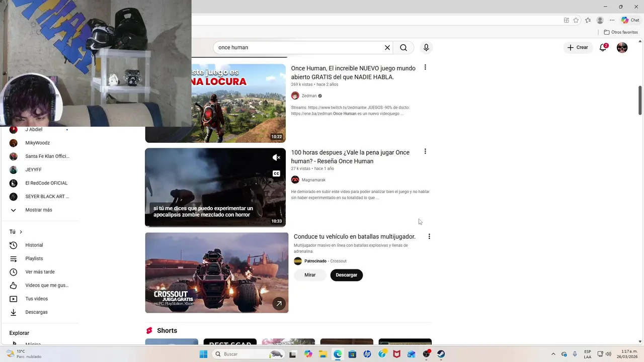Open YouTube notifications bell
Screen dimensions: 644x362
click(x=603, y=48)
